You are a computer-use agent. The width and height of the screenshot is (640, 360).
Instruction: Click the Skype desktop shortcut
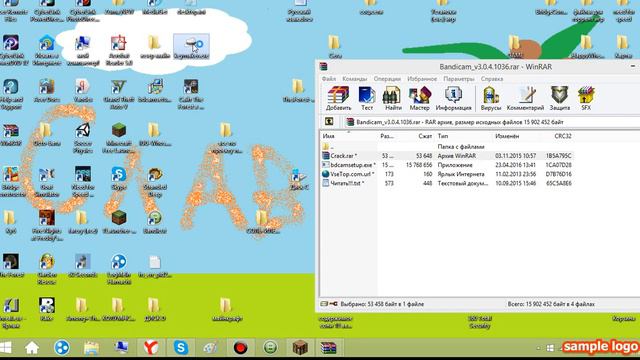click(x=119, y=178)
